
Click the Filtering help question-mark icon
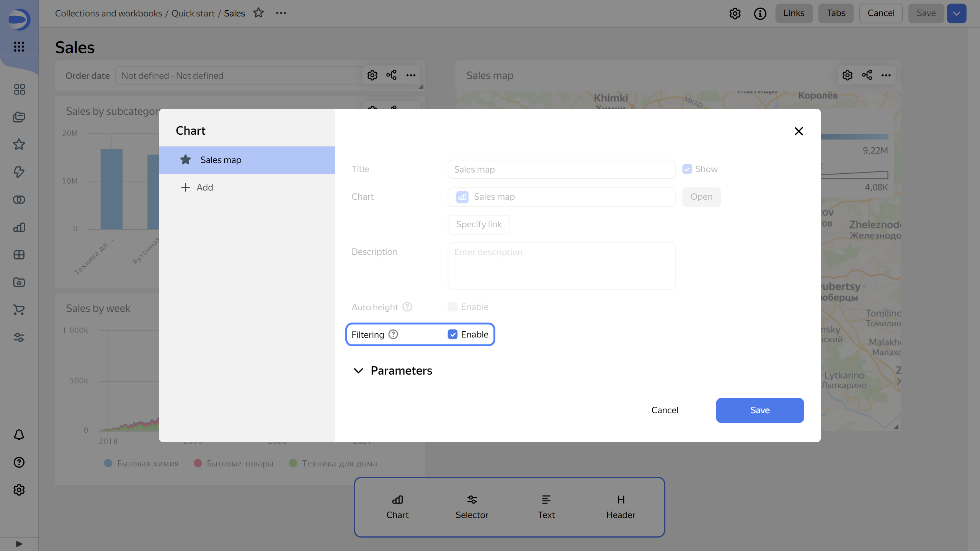pos(393,334)
